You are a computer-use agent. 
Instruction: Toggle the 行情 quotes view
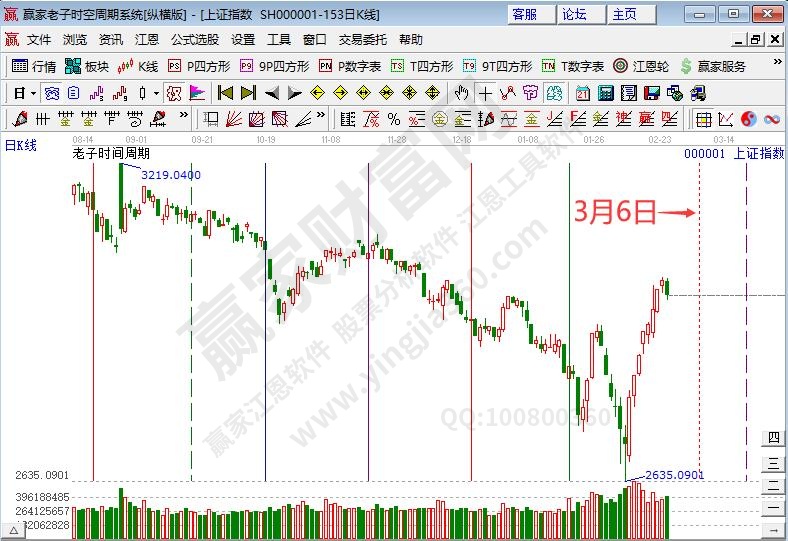pos(34,66)
